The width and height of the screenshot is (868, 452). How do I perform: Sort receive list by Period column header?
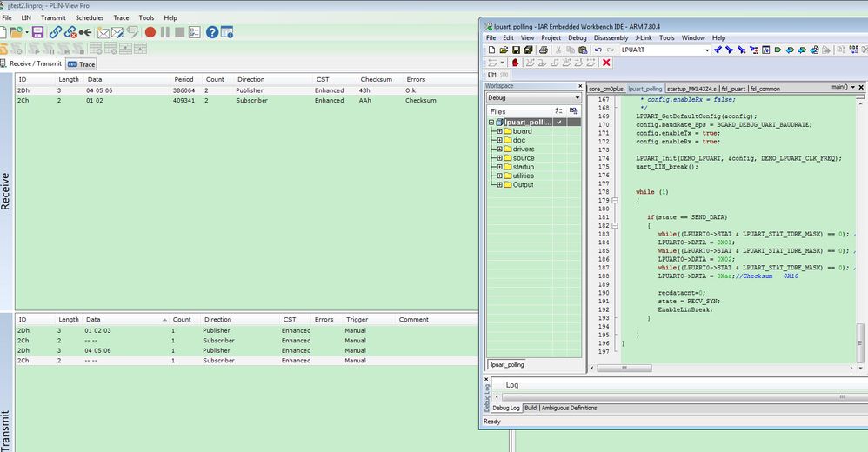pyautogui.click(x=184, y=79)
